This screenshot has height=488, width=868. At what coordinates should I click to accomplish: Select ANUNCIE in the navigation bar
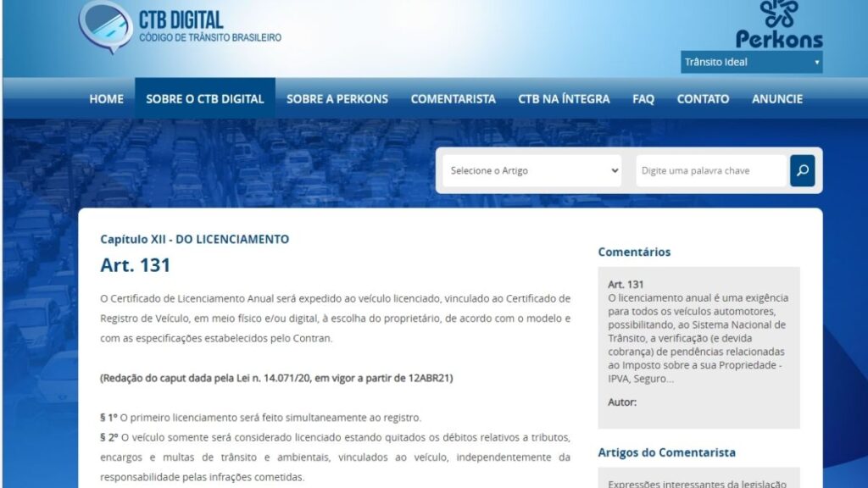click(x=776, y=98)
